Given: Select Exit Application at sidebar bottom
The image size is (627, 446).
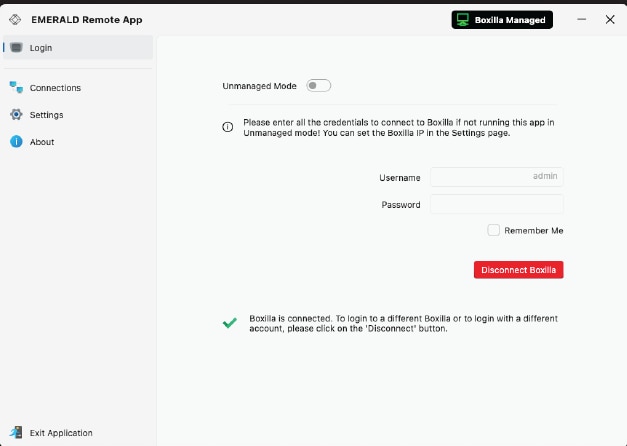Looking at the screenshot, I should coord(78,433).
